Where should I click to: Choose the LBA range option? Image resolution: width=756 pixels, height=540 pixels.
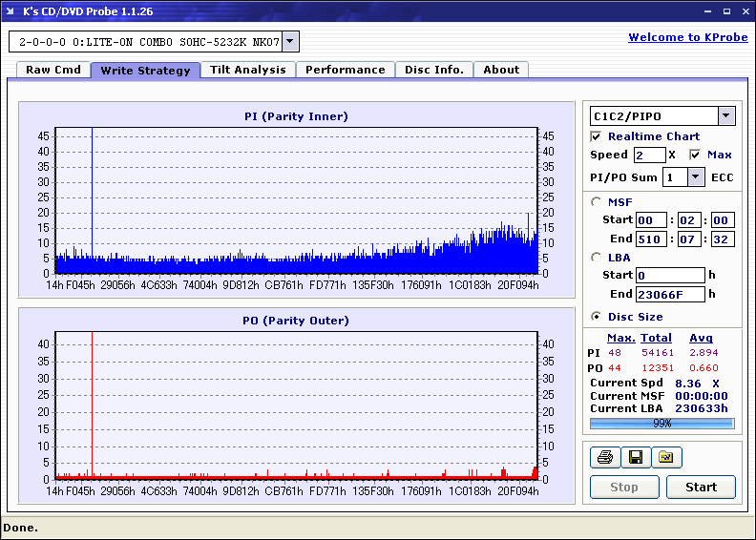click(597, 257)
